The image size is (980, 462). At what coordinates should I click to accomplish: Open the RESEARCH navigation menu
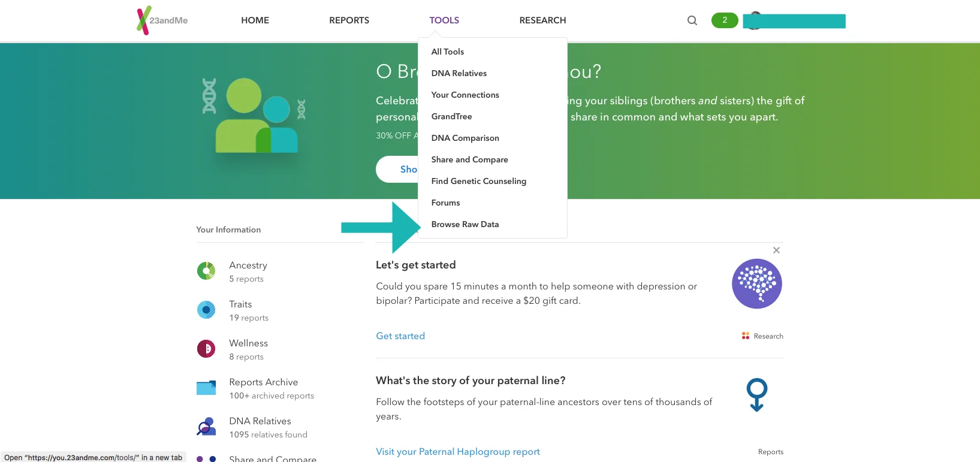542,20
